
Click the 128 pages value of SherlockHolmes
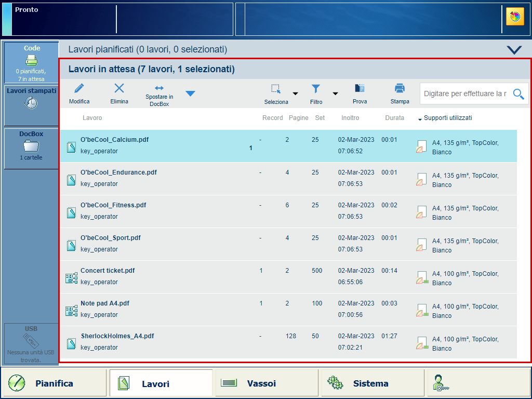click(291, 336)
